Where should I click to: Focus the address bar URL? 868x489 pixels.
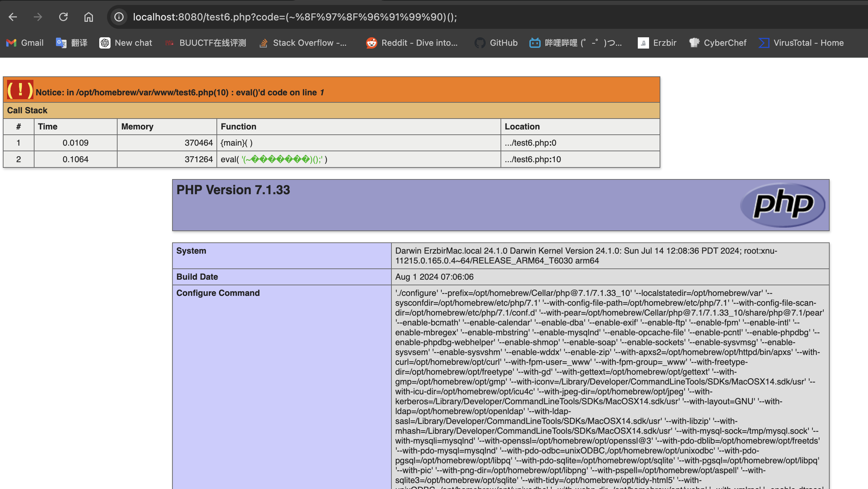[295, 17]
